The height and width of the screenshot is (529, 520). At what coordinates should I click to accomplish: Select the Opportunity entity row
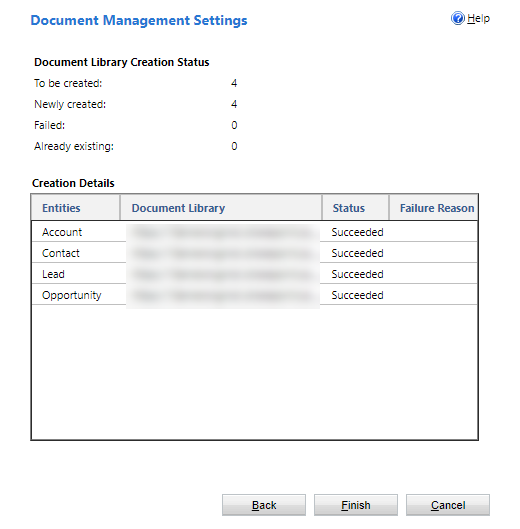(254, 295)
